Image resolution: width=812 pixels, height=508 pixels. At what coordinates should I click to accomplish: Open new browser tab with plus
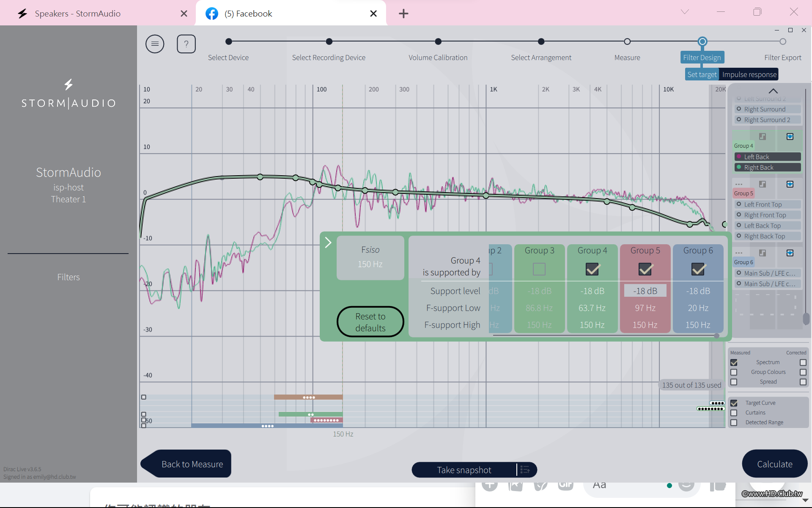[403, 14]
